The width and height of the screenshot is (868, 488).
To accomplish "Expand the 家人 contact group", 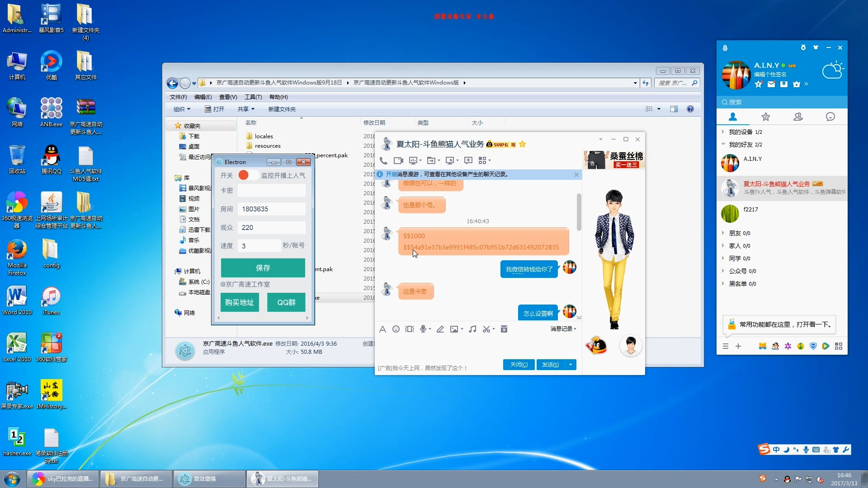I will 723,246.
